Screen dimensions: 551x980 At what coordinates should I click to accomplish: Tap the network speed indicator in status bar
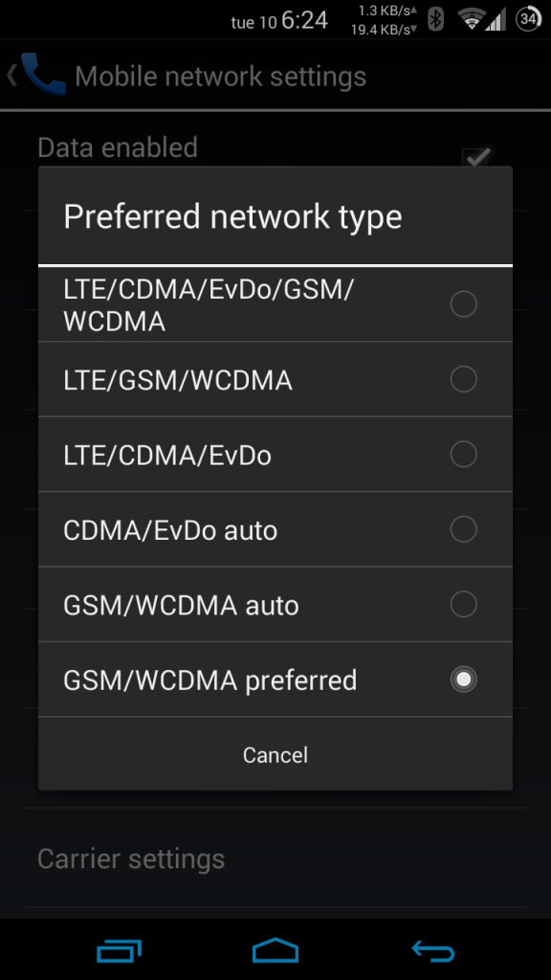[x=384, y=20]
